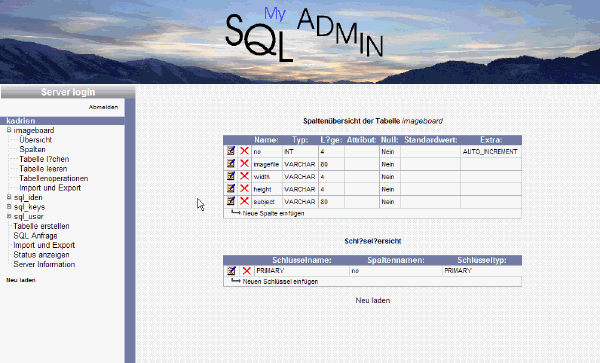
Task: Click 'Schlüsselname:' column header
Action: (302, 260)
